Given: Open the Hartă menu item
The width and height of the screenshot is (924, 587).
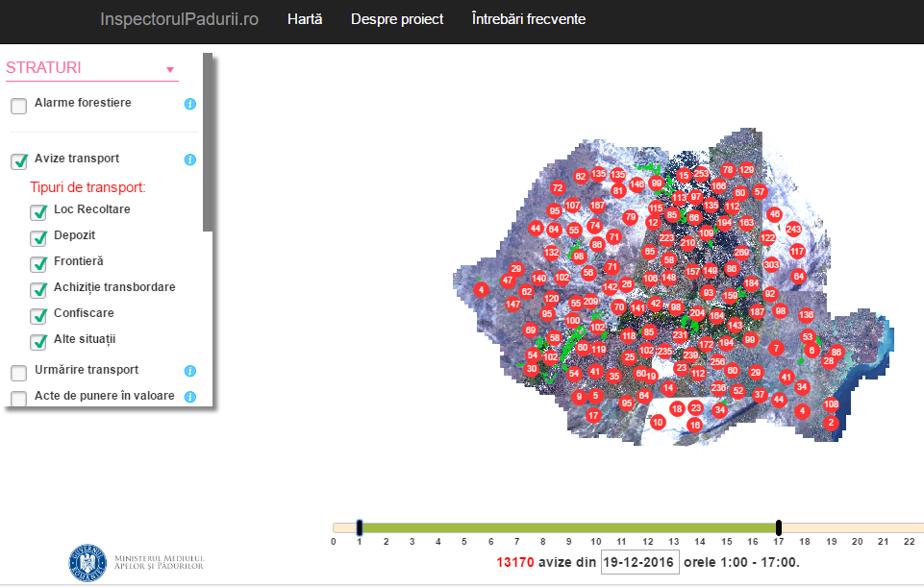Looking at the screenshot, I should pyautogui.click(x=305, y=19).
